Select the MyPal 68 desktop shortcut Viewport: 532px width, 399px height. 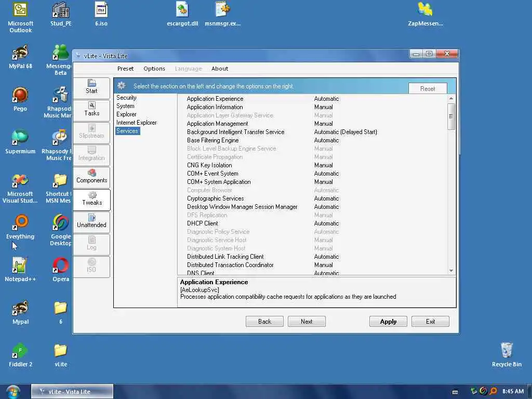click(20, 57)
